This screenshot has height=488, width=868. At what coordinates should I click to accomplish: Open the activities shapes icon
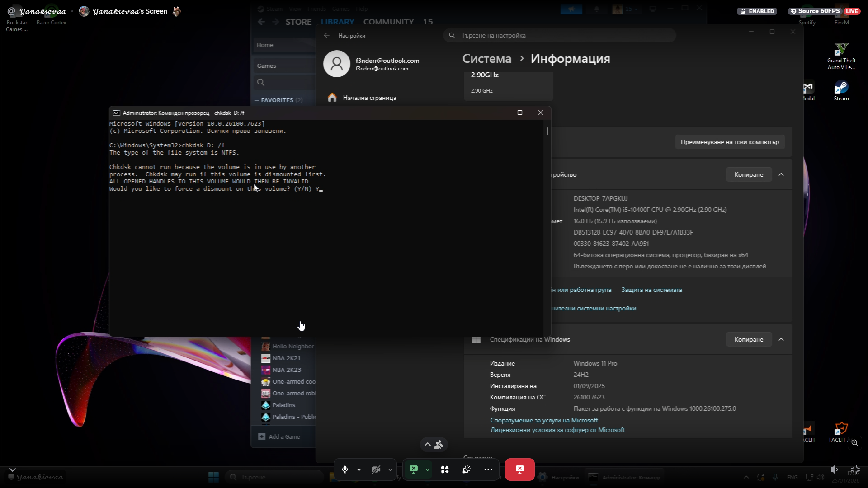[445, 469]
